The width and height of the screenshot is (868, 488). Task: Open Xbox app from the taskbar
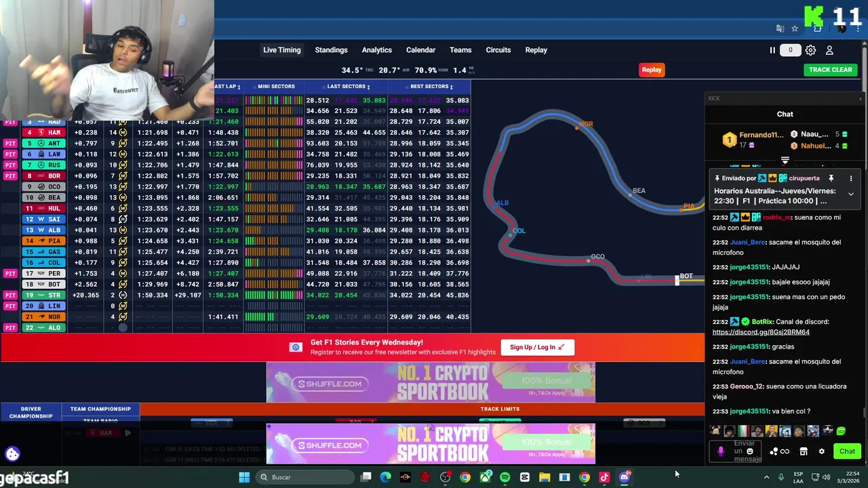[485, 477]
